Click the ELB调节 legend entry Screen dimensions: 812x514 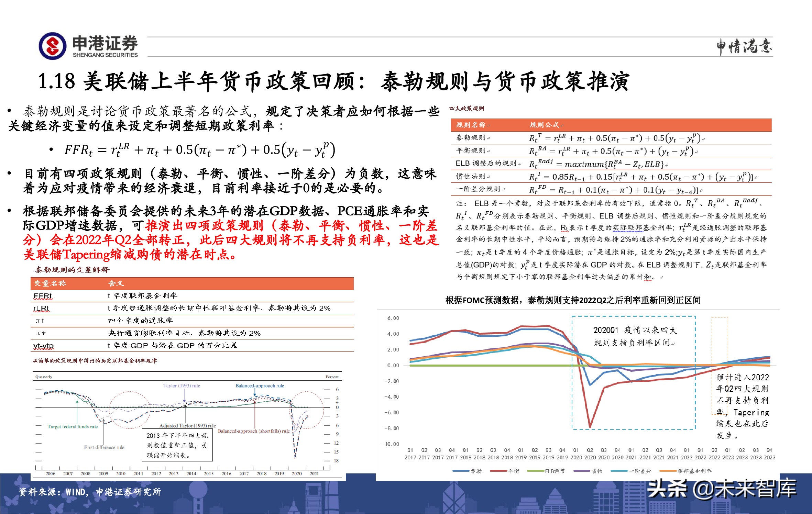pos(546,471)
